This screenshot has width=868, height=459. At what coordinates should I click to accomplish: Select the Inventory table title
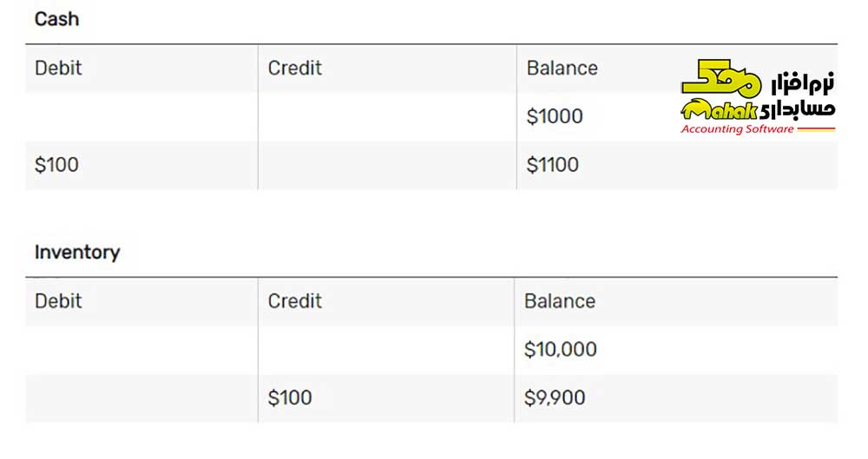tap(77, 252)
